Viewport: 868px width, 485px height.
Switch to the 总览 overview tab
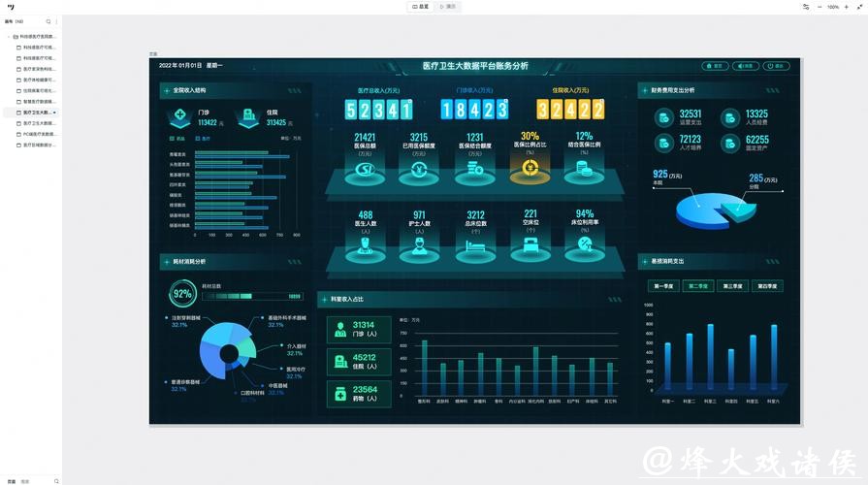point(420,7)
